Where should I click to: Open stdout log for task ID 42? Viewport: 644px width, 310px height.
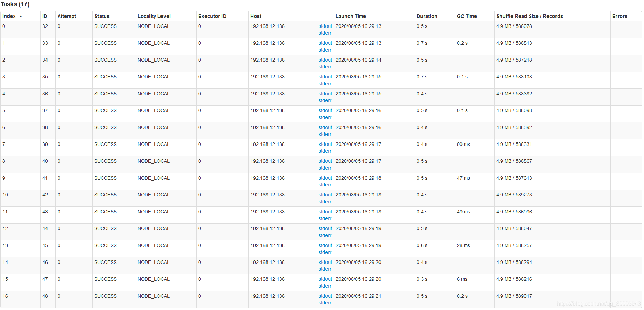[325, 195]
